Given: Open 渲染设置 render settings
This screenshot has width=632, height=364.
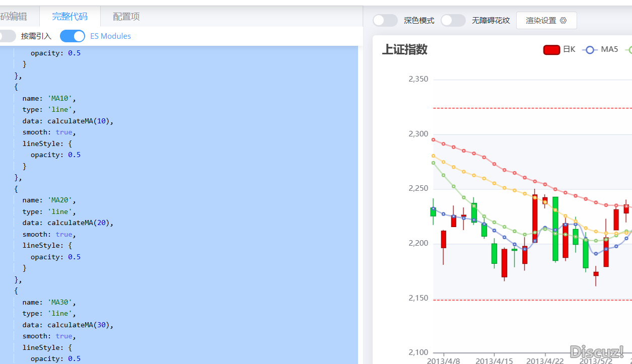Looking at the screenshot, I should [x=546, y=20].
